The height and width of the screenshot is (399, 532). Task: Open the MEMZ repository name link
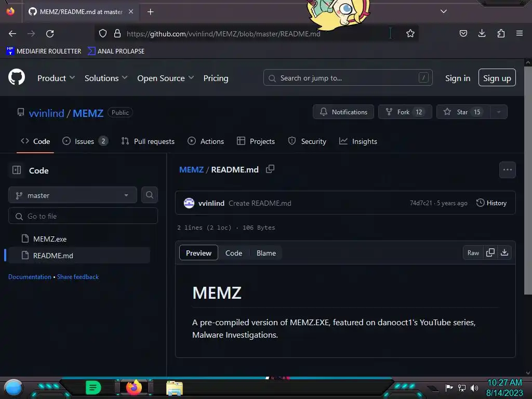tap(88, 113)
